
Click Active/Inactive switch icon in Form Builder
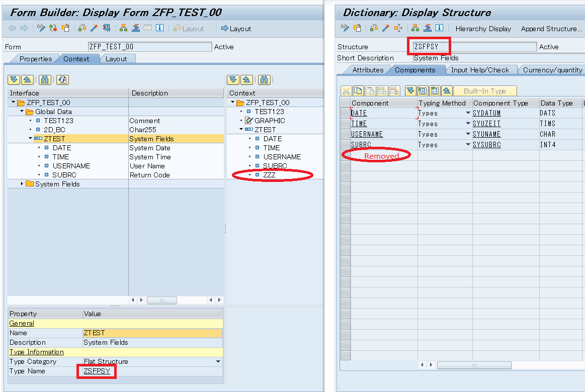[53, 28]
